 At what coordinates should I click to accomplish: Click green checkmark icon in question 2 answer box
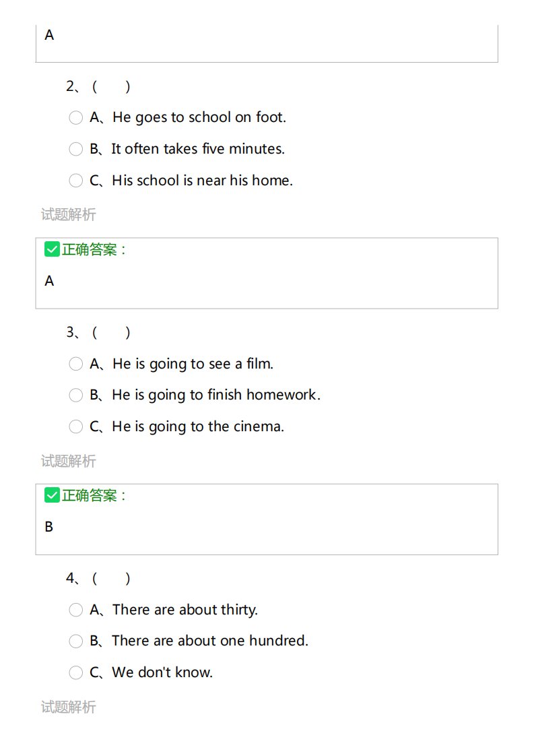52,249
